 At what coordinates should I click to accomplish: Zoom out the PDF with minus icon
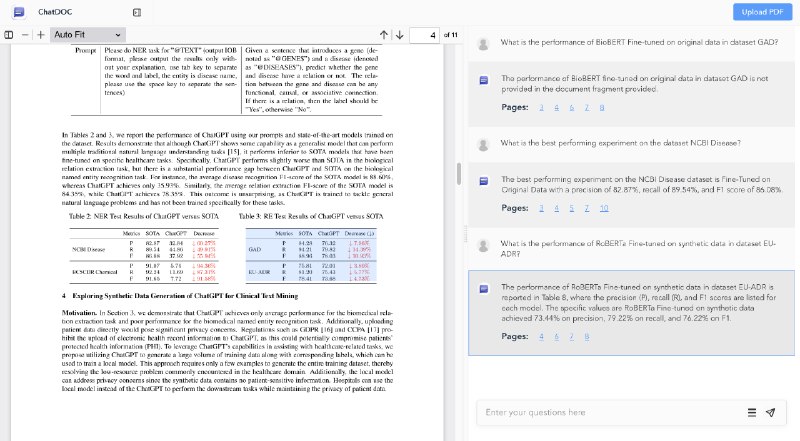tap(25, 35)
